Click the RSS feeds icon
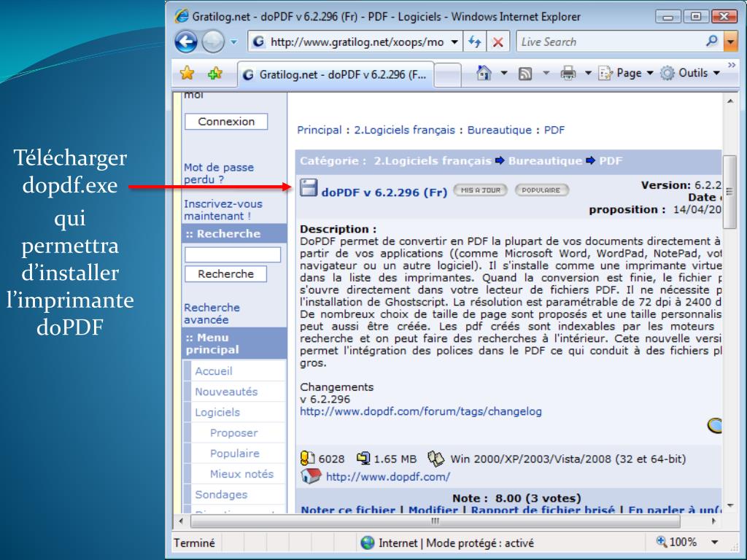The image size is (747, 560). 525,74
